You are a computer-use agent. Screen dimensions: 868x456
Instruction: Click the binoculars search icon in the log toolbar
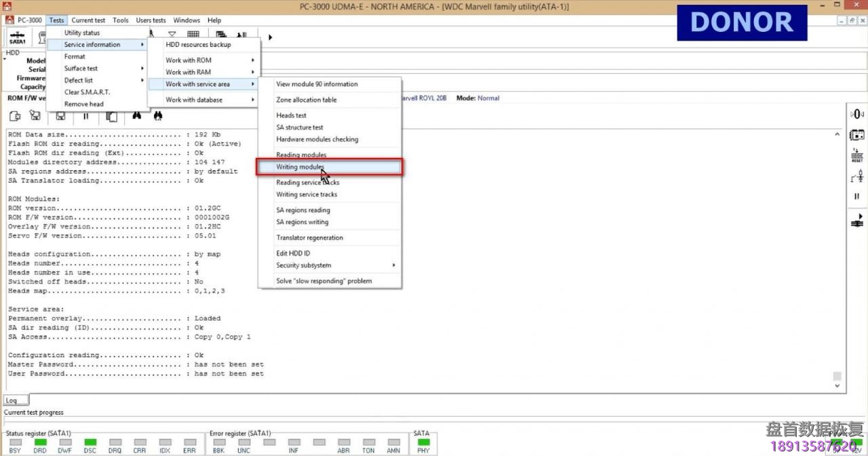(x=136, y=116)
